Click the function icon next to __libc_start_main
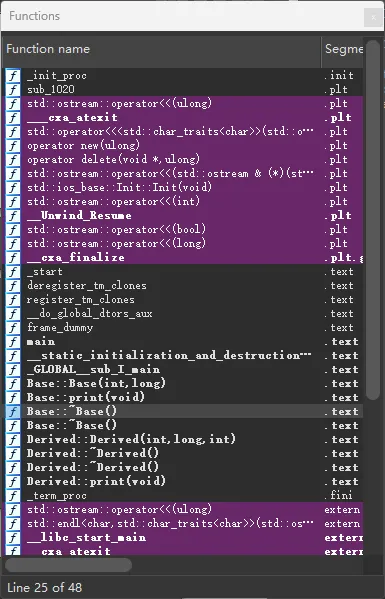 [13, 537]
